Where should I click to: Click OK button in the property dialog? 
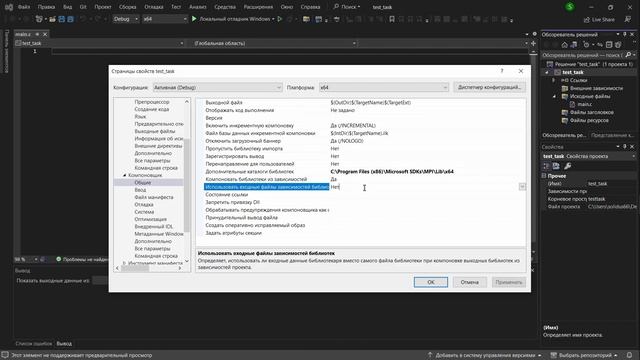point(431,282)
